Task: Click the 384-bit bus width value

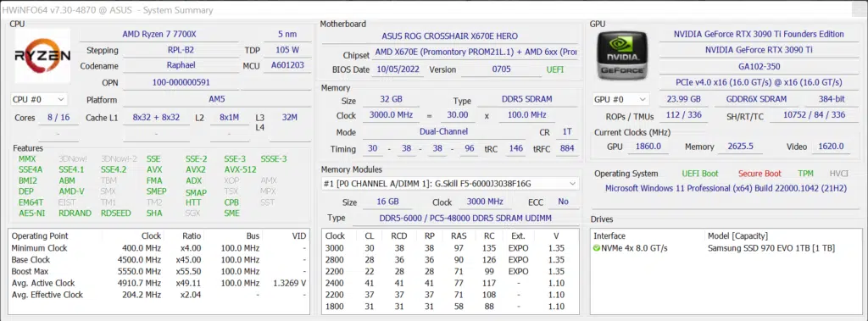Action: pyautogui.click(x=832, y=100)
